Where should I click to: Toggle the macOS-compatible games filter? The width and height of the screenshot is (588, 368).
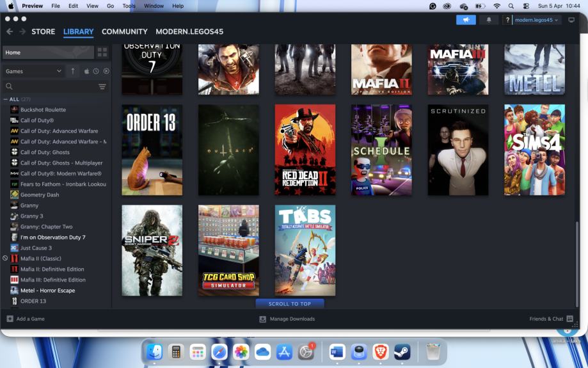[86, 71]
